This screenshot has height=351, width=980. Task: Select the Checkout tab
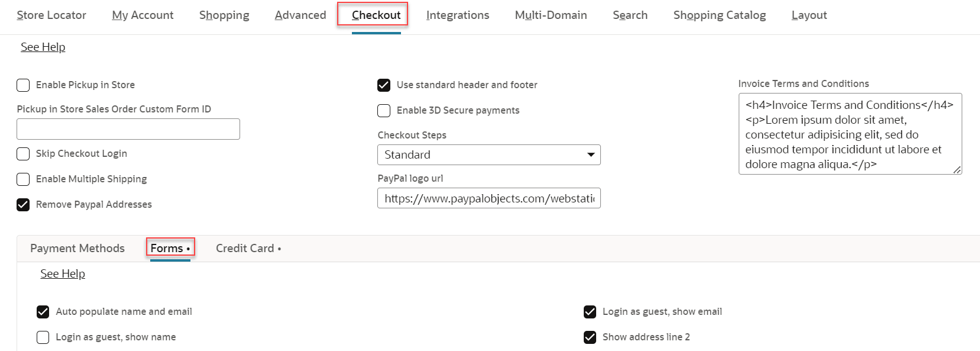click(x=376, y=15)
